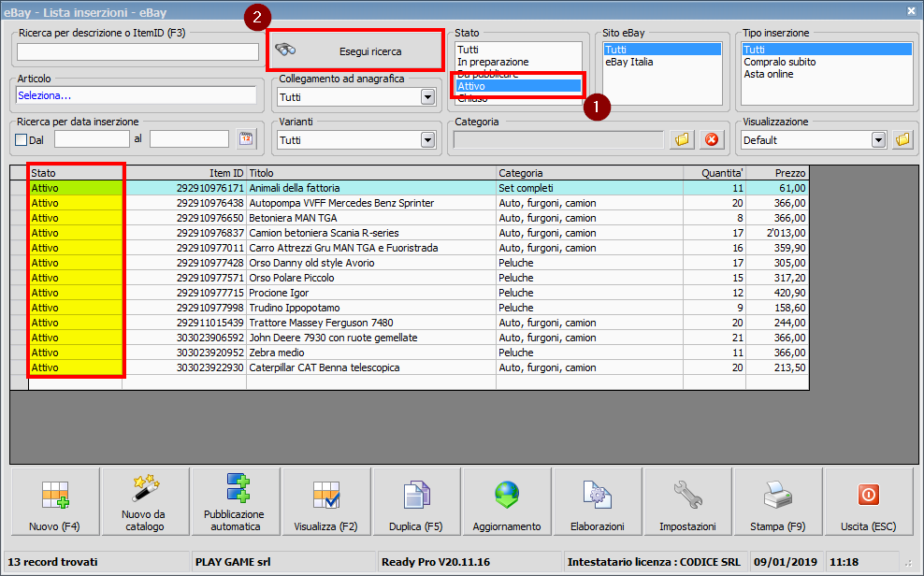
Task: Open the Categoria folder browse icon
Action: pyautogui.click(x=682, y=139)
